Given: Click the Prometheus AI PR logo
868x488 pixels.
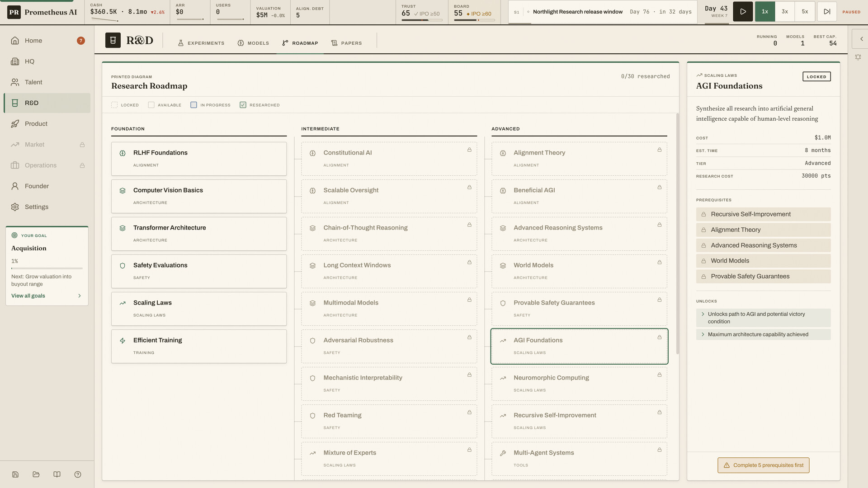Looking at the screenshot, I should click(14, 12).
